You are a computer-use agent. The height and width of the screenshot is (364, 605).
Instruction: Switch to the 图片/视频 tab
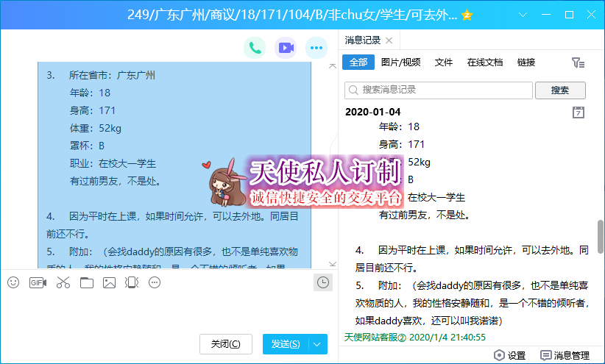pyautogui.click(x=401, y=63)
